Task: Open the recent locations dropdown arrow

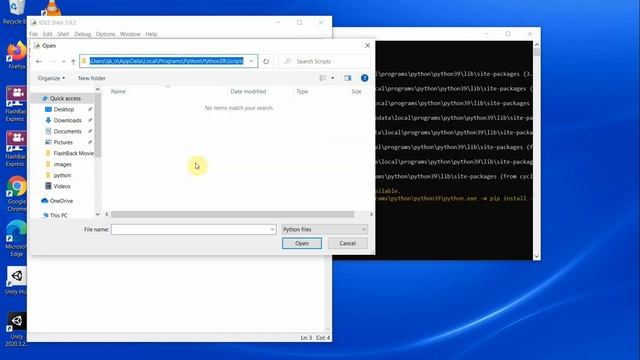Action: [64, 62]
